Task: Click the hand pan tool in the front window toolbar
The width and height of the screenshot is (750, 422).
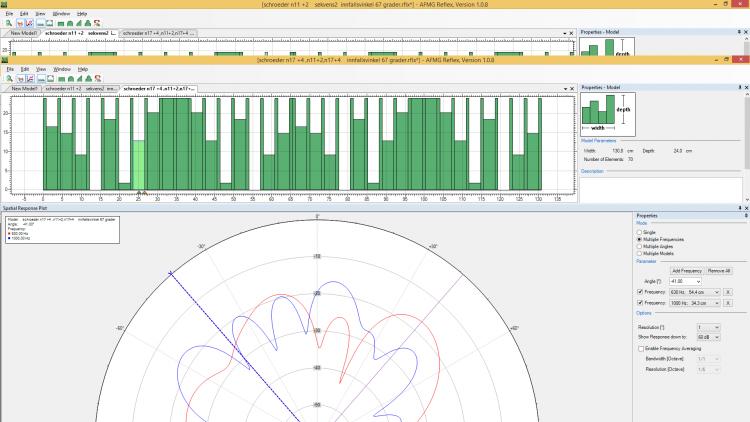Action: click(x=18, y=78)
